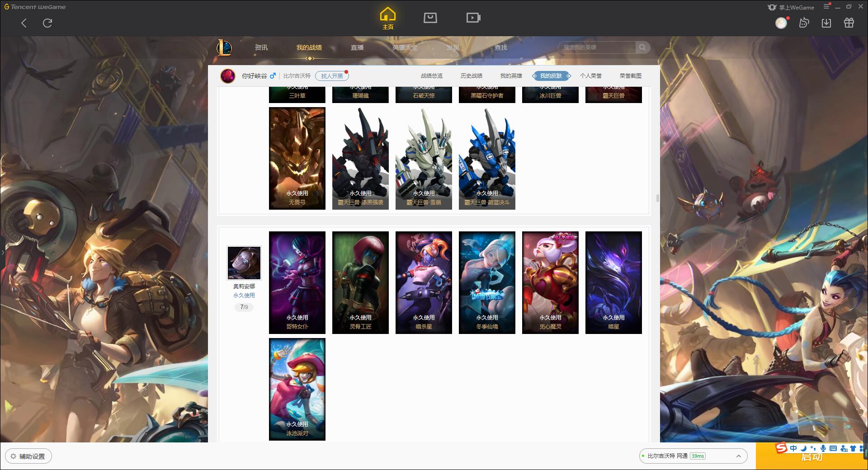Expand the server selector chevron

point(739,456)
